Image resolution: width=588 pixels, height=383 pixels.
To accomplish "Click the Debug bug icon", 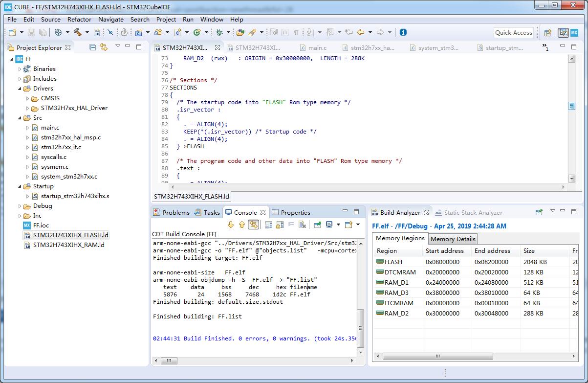I will tap(219, 32).
